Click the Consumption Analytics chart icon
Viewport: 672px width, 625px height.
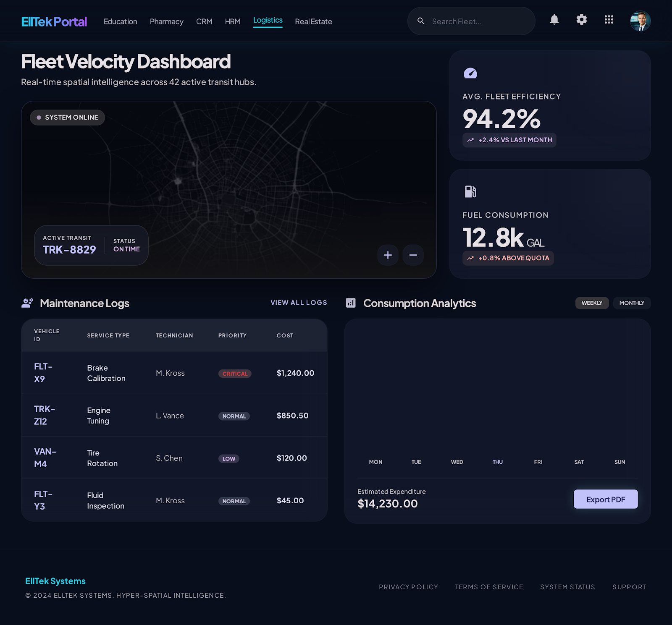350,303
